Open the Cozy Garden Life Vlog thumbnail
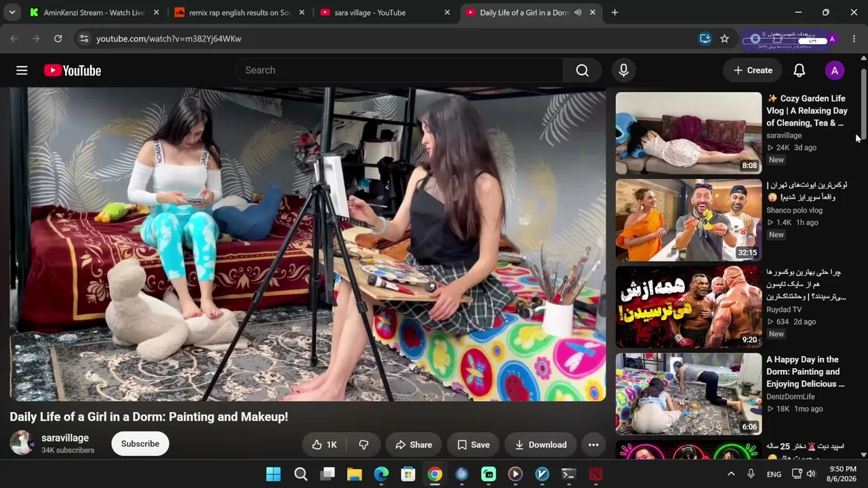This screenshot has height=488, width=868. pos(688,133)
